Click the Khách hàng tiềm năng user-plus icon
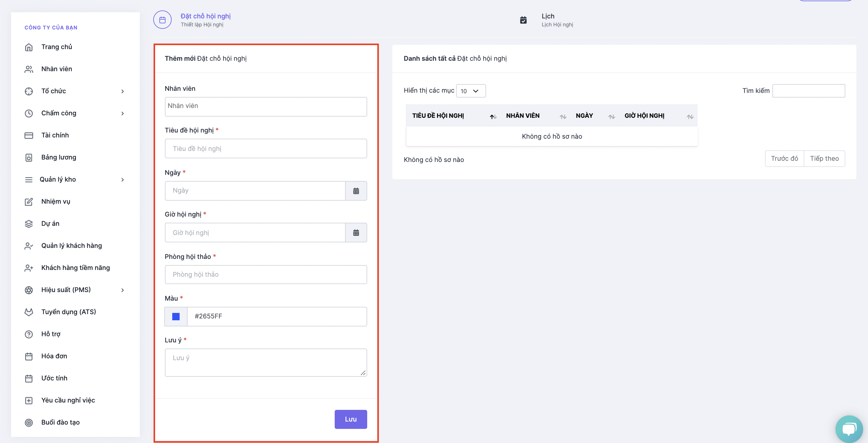 tap(29, 268)
